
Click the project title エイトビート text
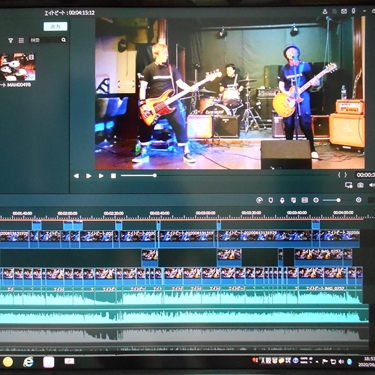pyautogui.click(x=55, y=13)
